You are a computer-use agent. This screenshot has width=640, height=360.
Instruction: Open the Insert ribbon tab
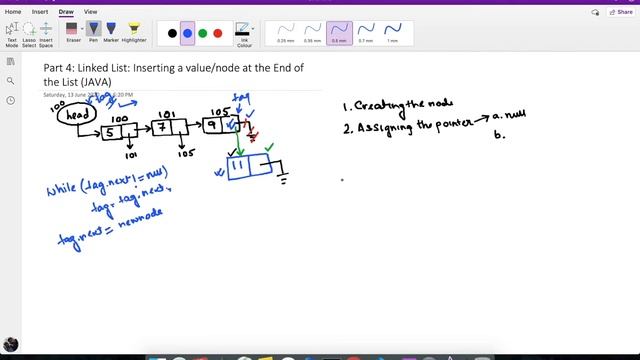pos(40,12)
